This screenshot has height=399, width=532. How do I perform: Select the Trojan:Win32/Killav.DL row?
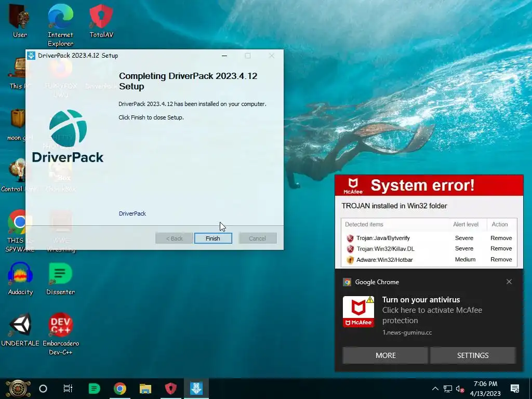429,249
